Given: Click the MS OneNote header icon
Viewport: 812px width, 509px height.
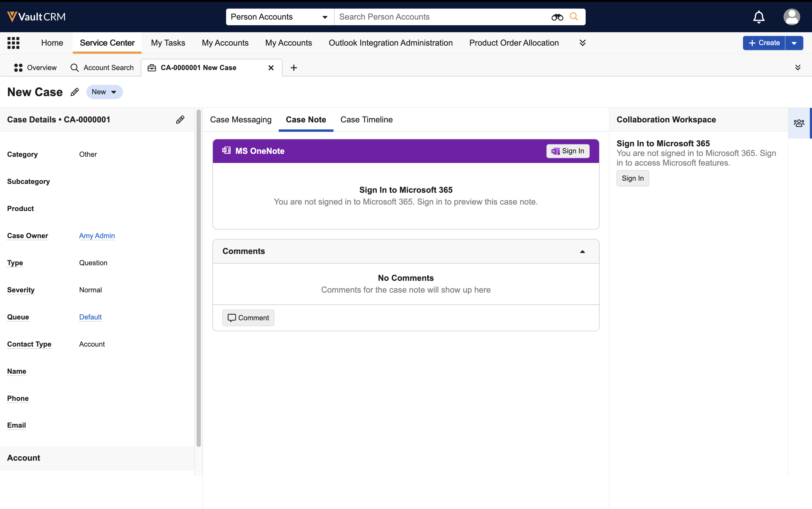Looking at the screenshot, I should [x=227, y=151].
